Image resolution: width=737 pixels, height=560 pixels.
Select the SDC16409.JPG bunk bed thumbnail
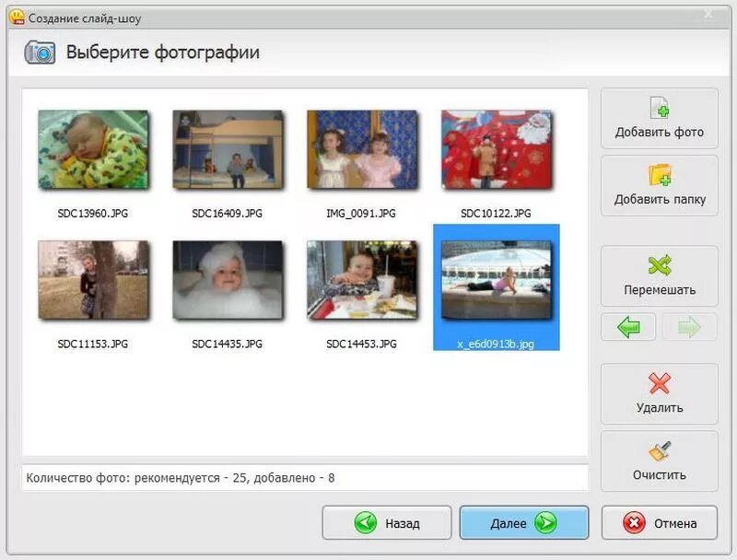[228, 150]
